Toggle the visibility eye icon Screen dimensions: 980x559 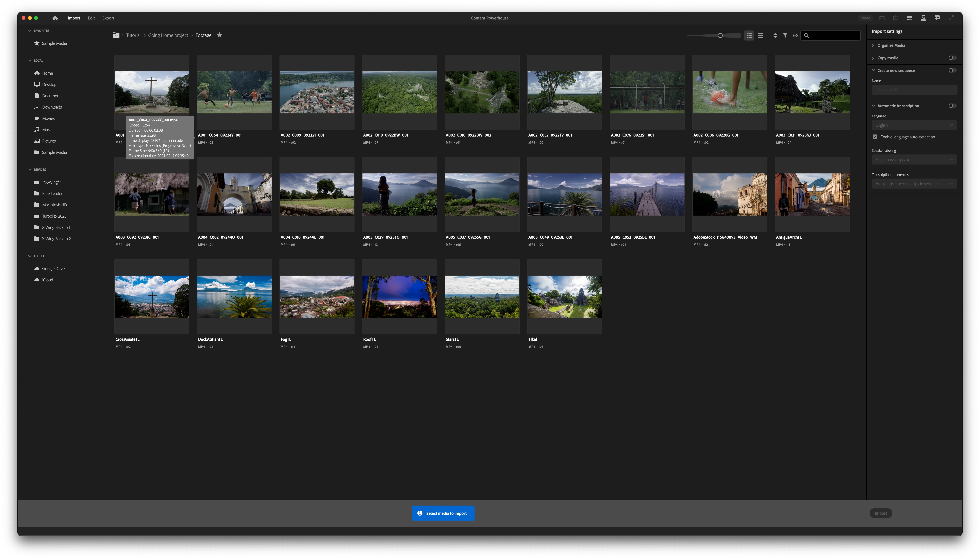(795, 35)
